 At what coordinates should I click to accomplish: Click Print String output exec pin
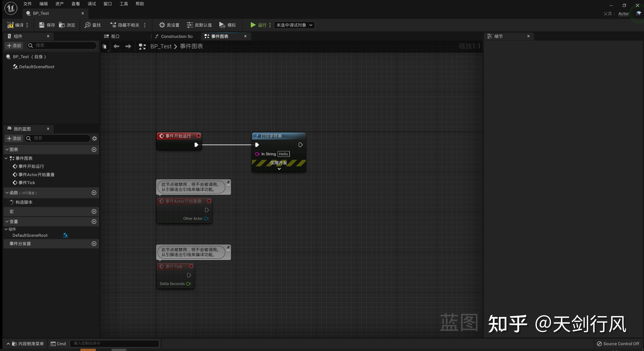coord(300,145)
